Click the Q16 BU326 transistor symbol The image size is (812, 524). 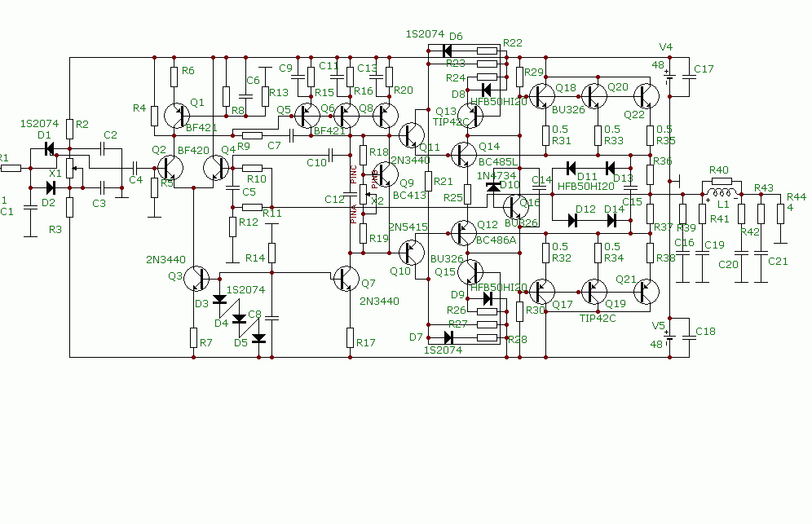click(x=516, y=207)
